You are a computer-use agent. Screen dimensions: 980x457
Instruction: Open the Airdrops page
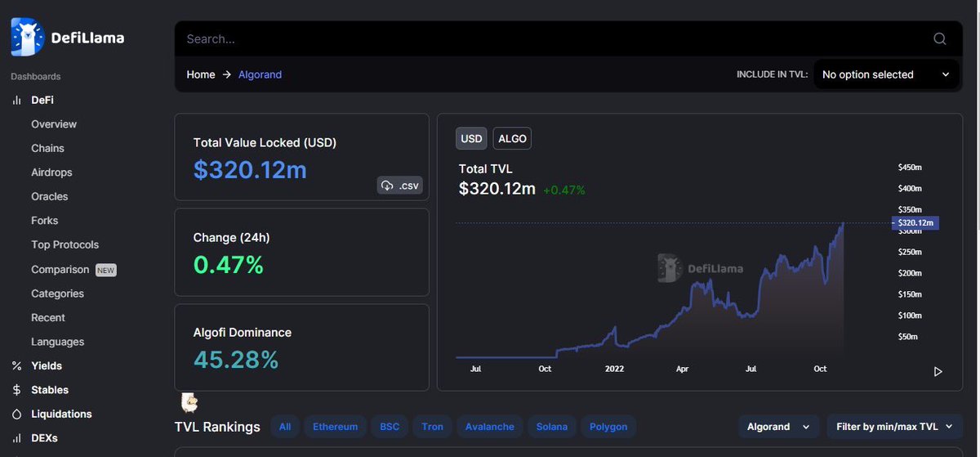pos(51,172)
